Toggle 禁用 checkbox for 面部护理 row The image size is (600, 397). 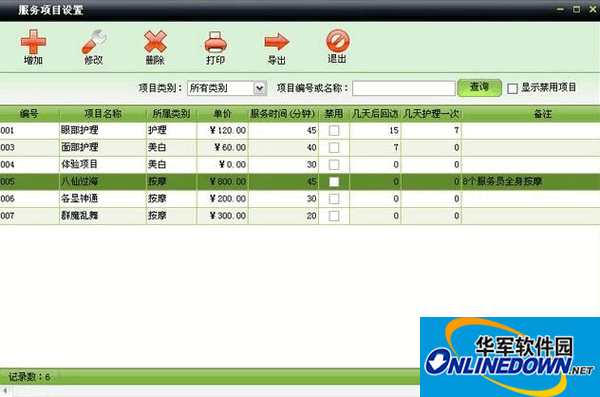click(334, 147)
